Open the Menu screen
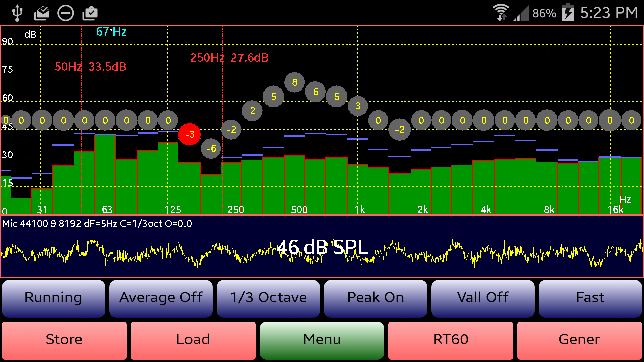 coord(322,340)
